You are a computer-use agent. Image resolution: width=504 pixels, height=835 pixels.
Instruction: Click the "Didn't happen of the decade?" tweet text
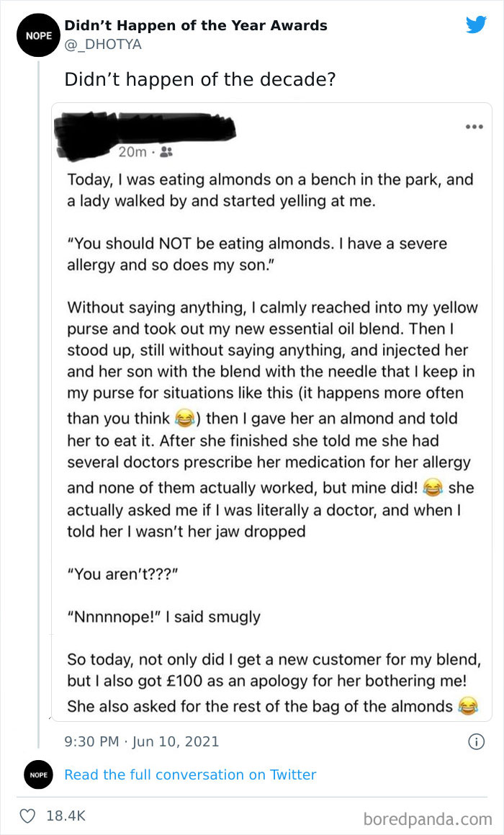point(199,79)
